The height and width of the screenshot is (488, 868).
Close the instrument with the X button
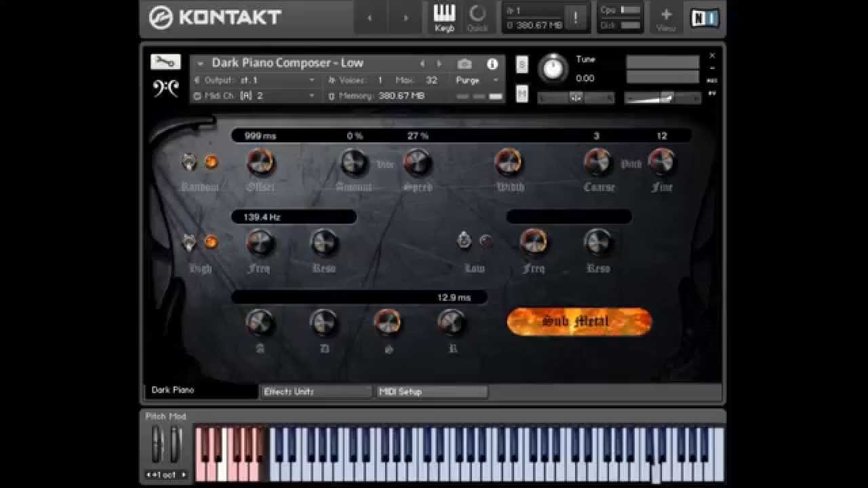[712, 56]
